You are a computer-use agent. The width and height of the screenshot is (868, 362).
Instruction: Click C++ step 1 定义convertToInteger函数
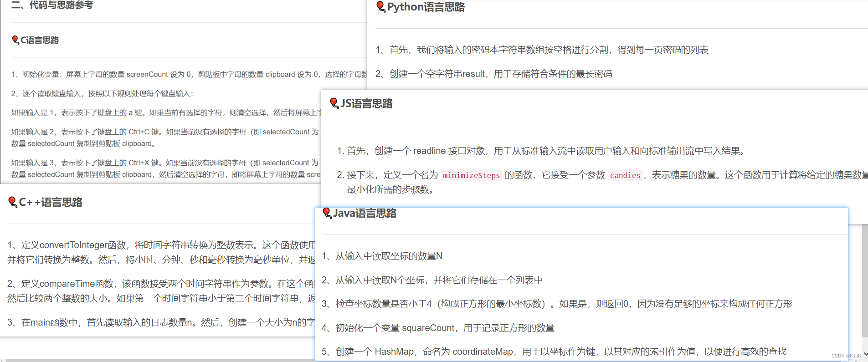[x=161, y=252]
